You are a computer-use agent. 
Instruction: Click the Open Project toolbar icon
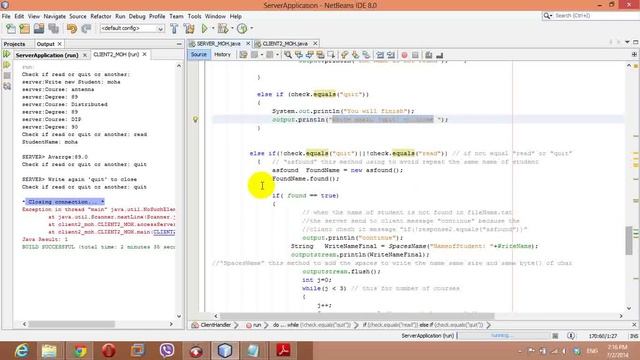click(x=39, y=29)
